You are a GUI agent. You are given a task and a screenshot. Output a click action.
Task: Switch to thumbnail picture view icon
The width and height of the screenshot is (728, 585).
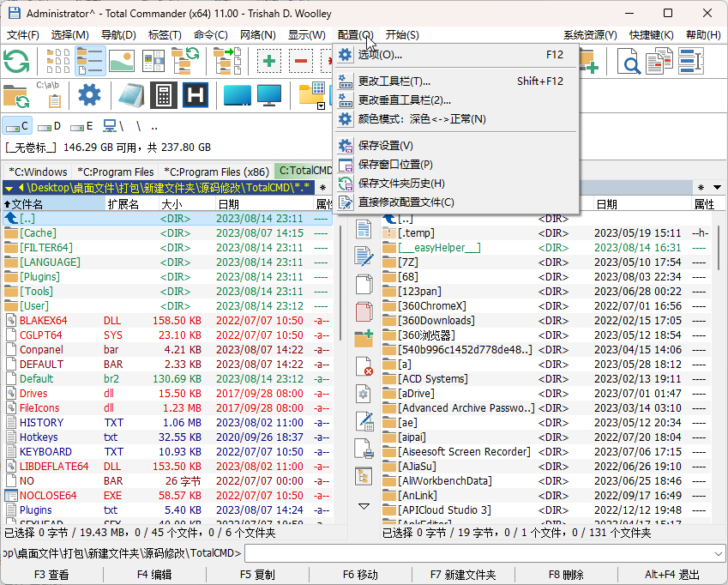(122, 61)
